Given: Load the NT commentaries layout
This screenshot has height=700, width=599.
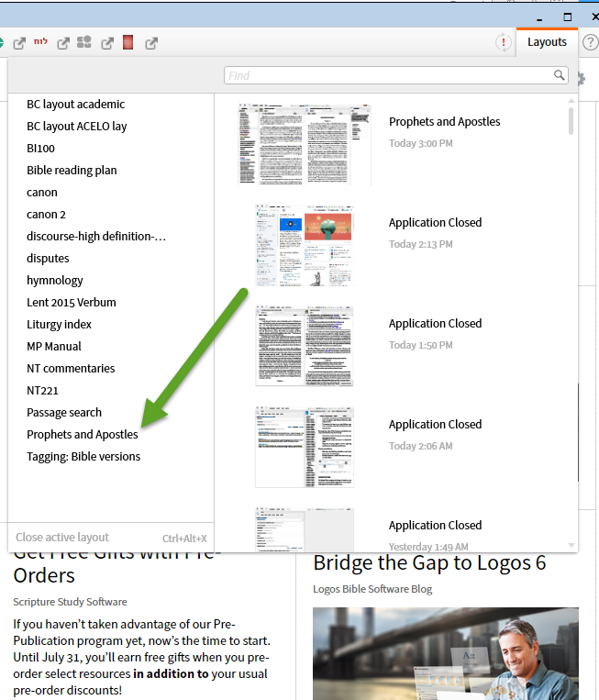Looking at the screenshot, I should tap(71, 368).
